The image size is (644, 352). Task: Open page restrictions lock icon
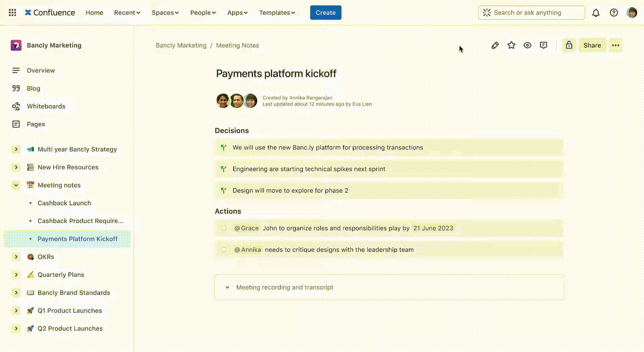569,45
